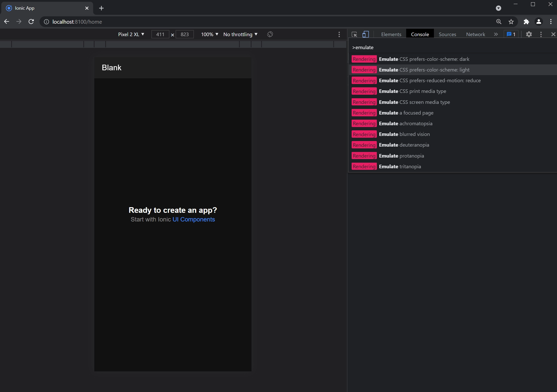
Task: Click the rotate viewport orientation icon
Action: [270, 34]
